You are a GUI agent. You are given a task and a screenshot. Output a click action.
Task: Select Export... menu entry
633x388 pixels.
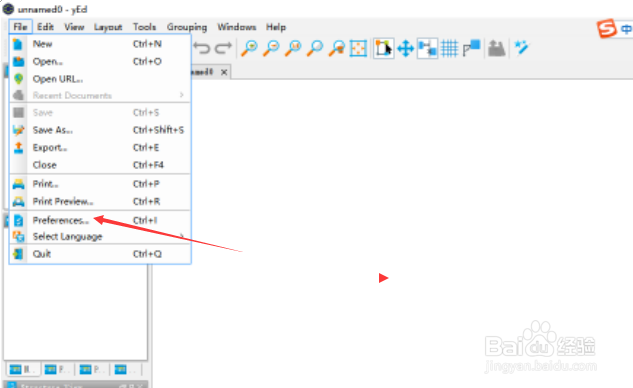tap(100, 147)
